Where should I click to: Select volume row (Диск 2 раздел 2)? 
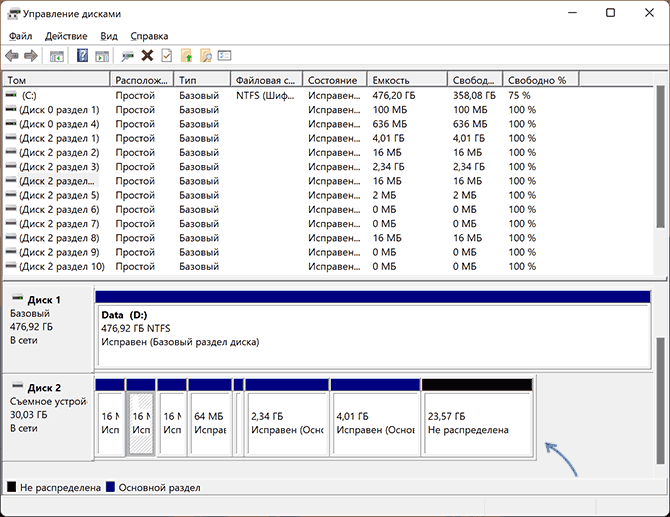pos(328,153)
